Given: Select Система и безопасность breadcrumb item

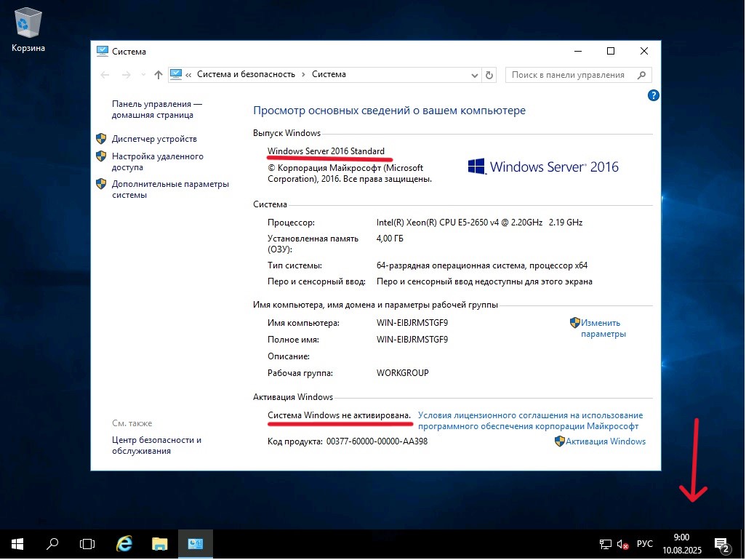Looking at the screenshot, I should pyautogui.click(x=246, y=75).
